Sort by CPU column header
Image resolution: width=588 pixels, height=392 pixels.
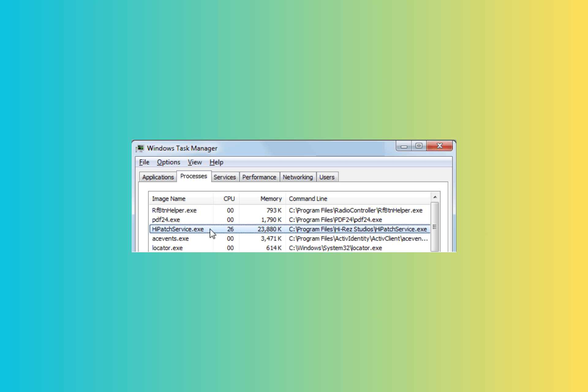click(x=226, y=199)
